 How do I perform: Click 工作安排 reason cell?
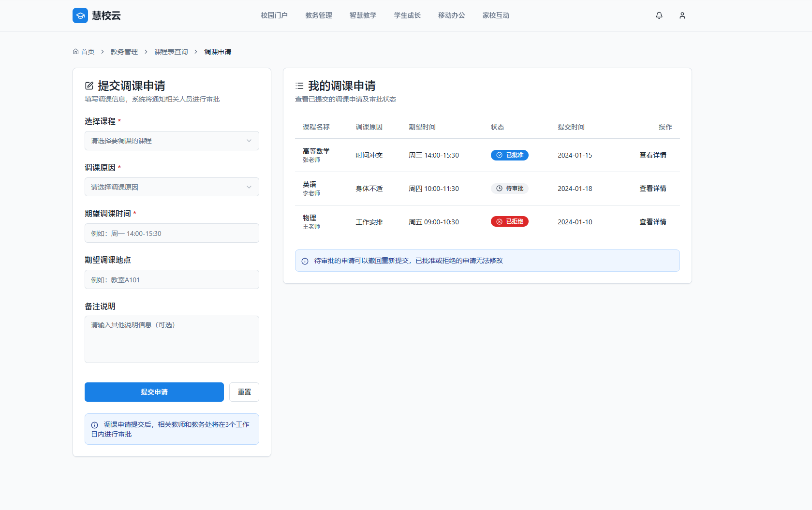pos(369,222)
